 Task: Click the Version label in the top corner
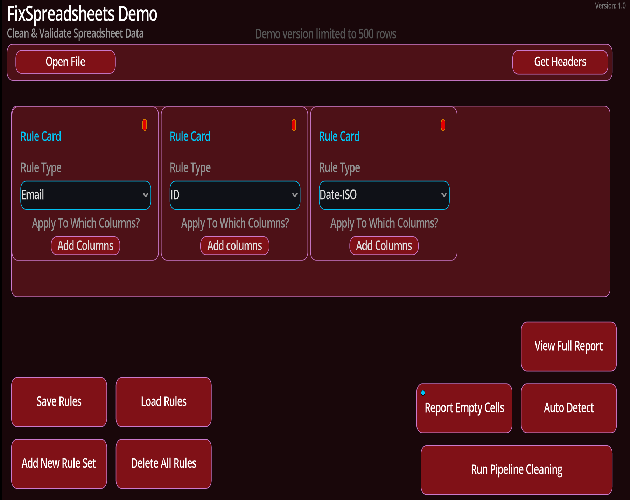pos(610,6)
